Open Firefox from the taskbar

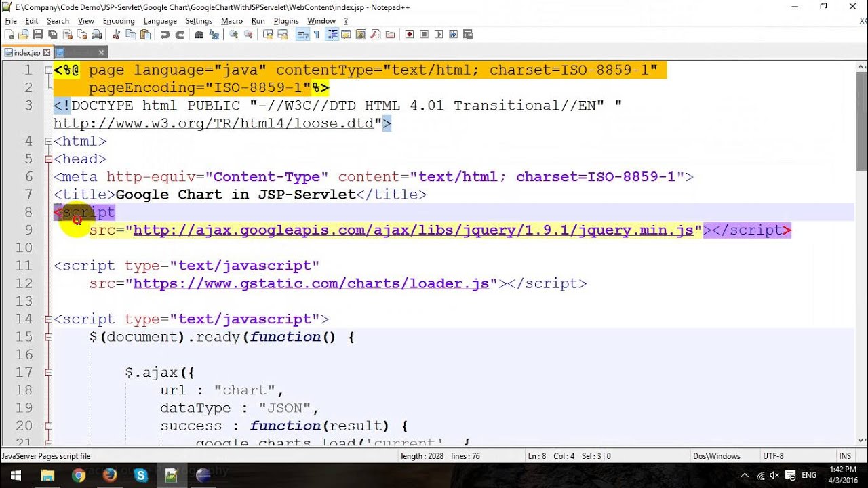(109, 475)
